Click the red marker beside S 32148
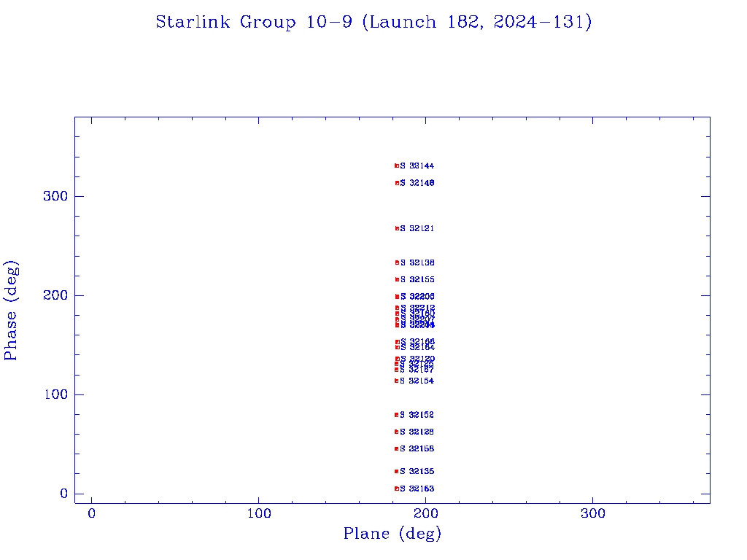747x560 pixels. [x=397, y=183]
